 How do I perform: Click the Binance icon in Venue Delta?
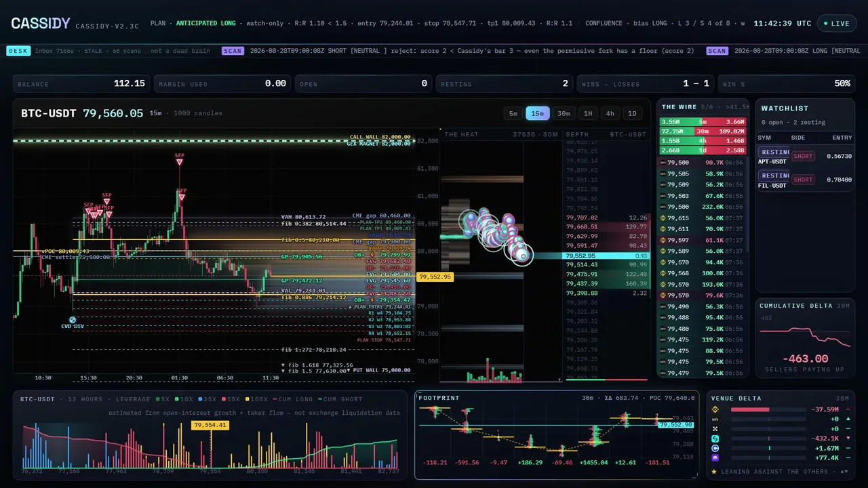pos(715,409)
